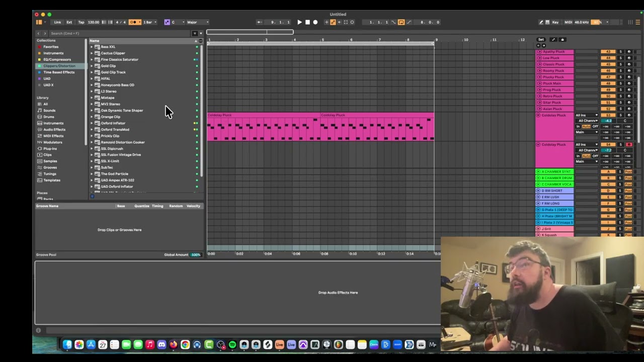The image size is (644, 362).
Task: Click the 120.00 tempo field
Action: click(94, 22)
